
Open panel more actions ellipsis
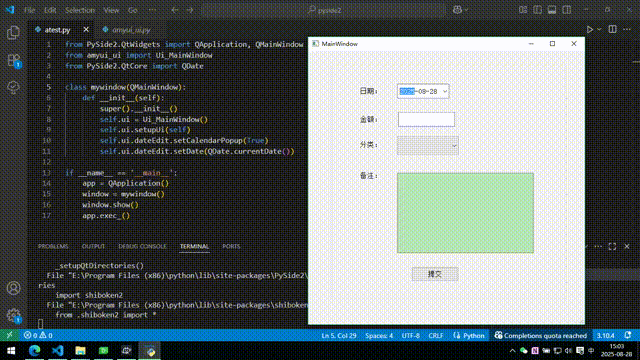(x=598, y=246)
